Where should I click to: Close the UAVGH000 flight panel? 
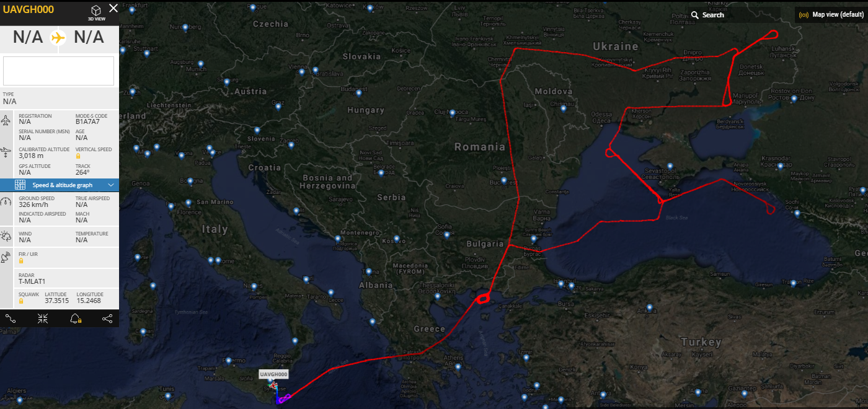coord(113,8)
